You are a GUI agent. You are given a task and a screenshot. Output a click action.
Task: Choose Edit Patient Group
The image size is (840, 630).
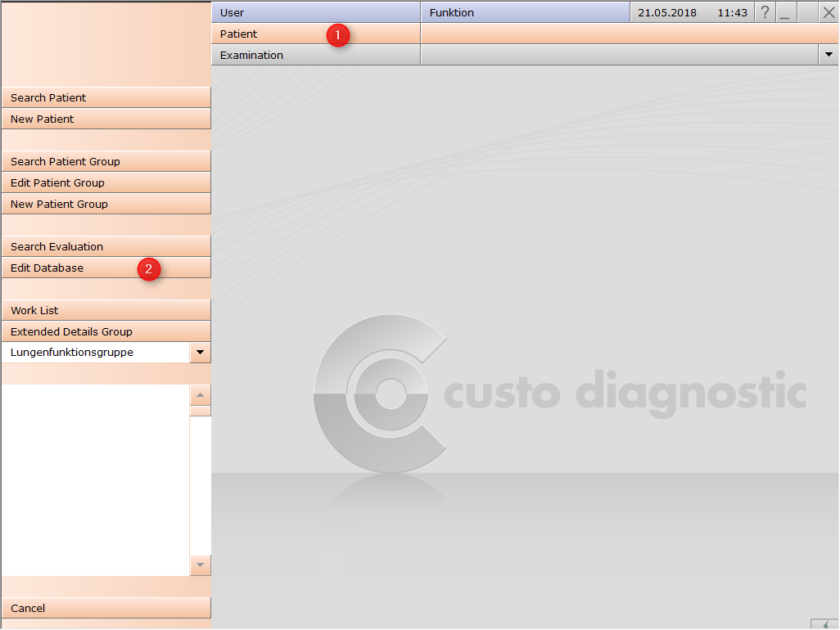[106, 182]
